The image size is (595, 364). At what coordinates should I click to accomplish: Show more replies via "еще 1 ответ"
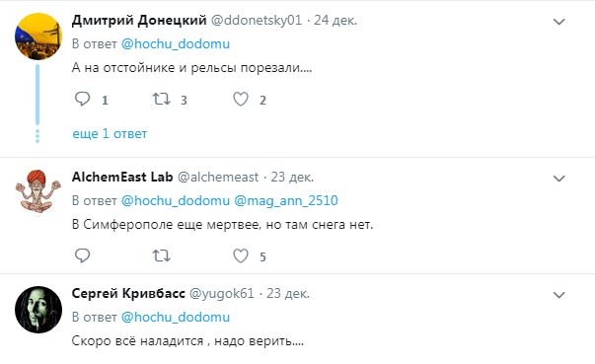[x=110, y=134]
